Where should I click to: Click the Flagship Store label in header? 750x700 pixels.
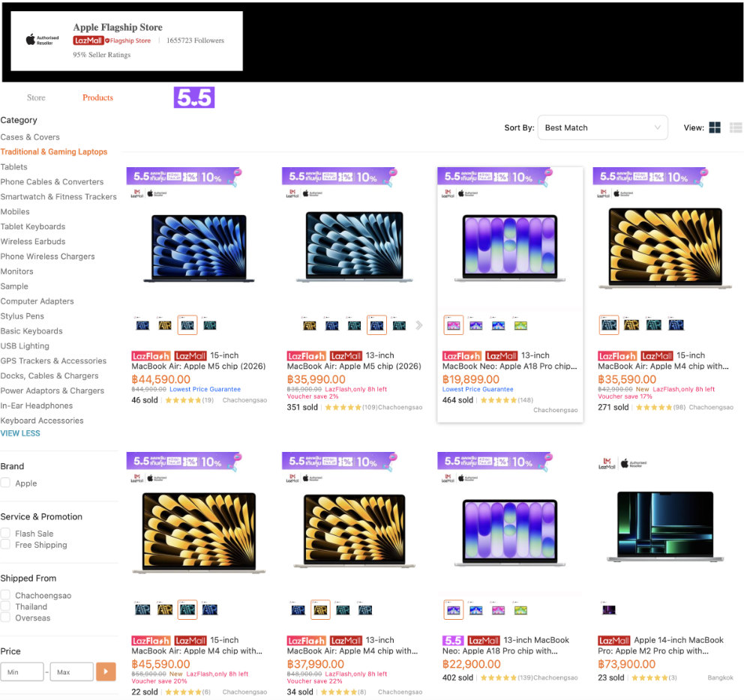[127, 40]
